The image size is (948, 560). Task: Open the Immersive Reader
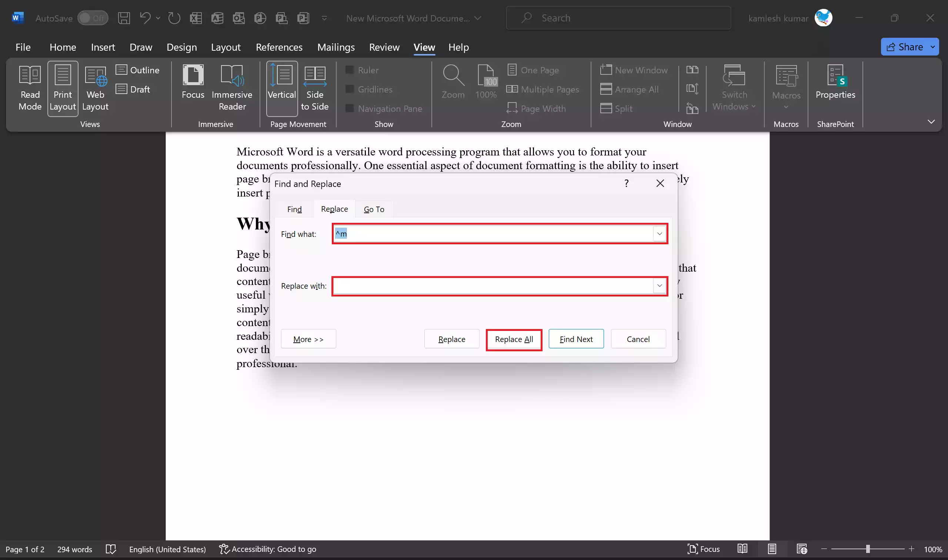[x=232, y=88]
